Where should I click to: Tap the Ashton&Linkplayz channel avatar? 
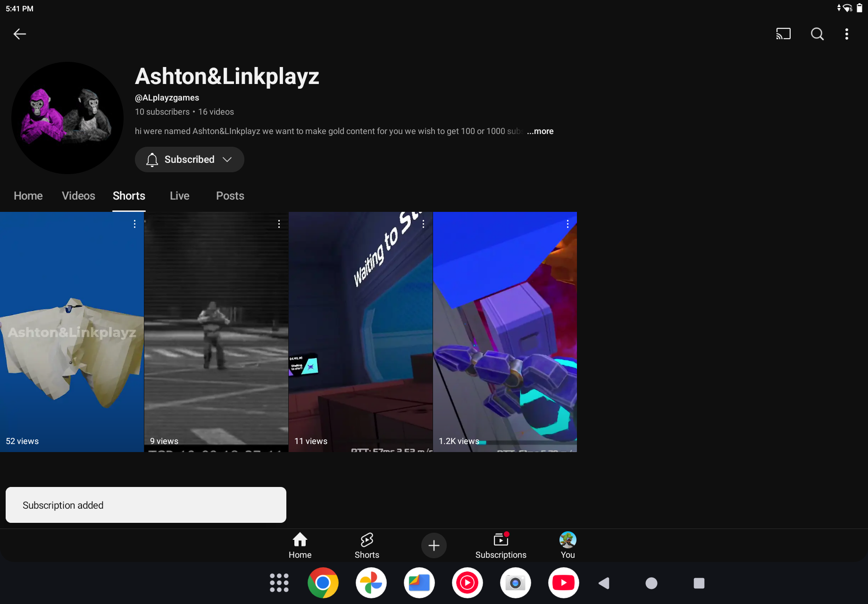pos(67,118)
